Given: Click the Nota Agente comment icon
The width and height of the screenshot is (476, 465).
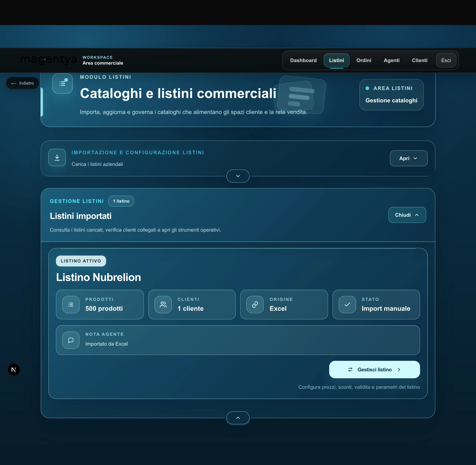Looking at the screenshot, I should point(71,340).
